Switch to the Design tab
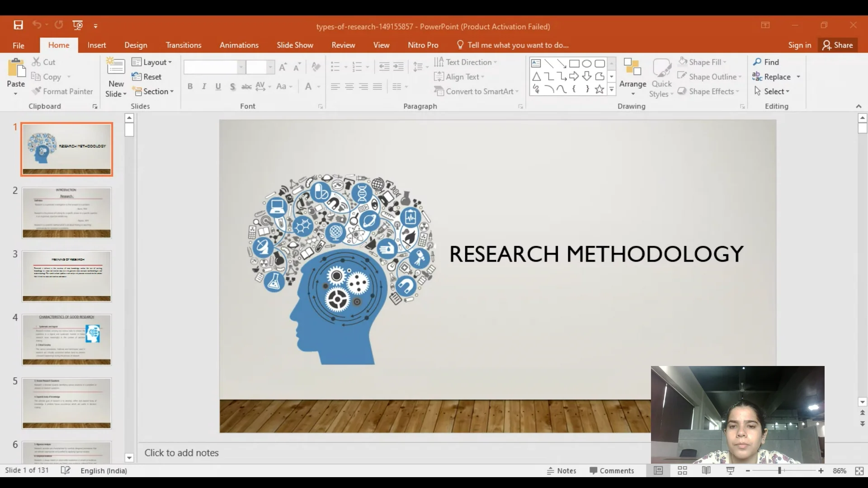This screenshot has height=488, width=868. click(136, 45)
